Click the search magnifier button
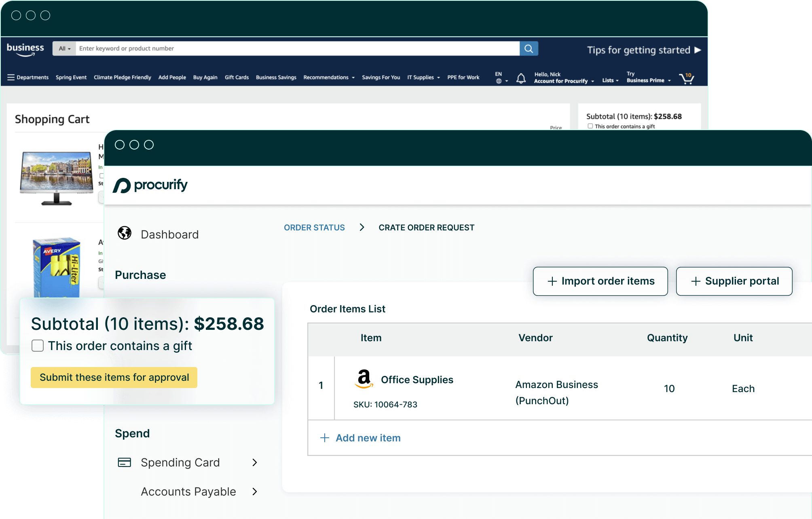The image size is (812, 519). (x=529, y=49)
